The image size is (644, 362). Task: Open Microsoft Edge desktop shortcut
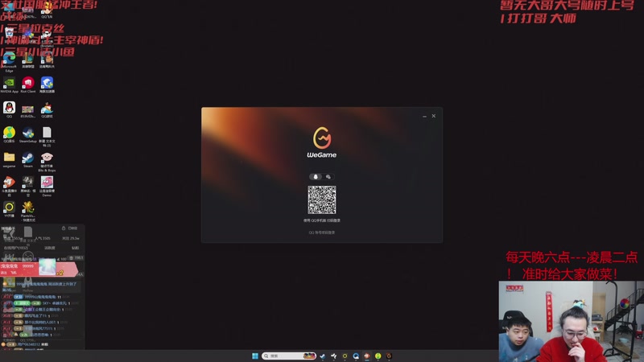(x=9, y=62)
